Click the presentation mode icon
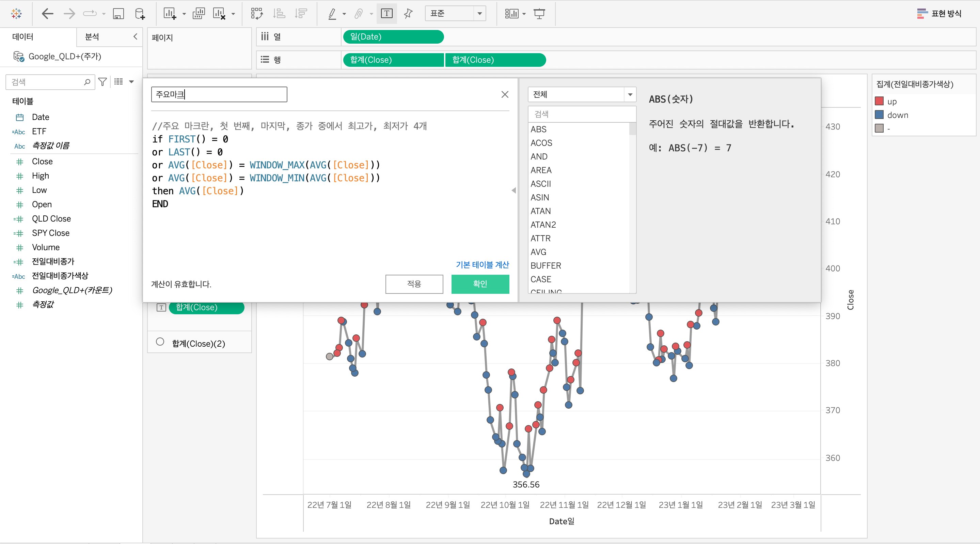This screenshot has height=544, width=980. tap(539, 14)
